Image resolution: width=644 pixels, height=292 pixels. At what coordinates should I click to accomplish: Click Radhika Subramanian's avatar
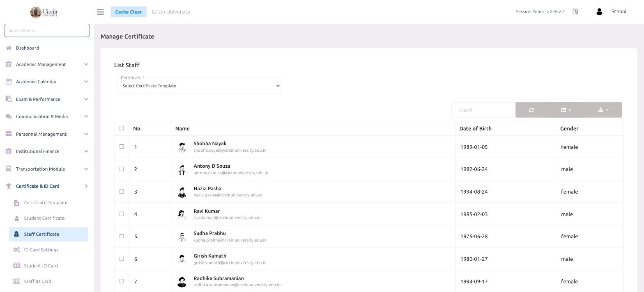pyautogui.click(x=182, y=281)
